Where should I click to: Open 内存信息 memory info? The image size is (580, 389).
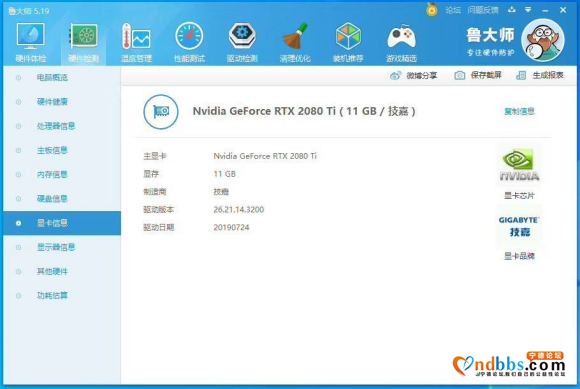[52, 174]
